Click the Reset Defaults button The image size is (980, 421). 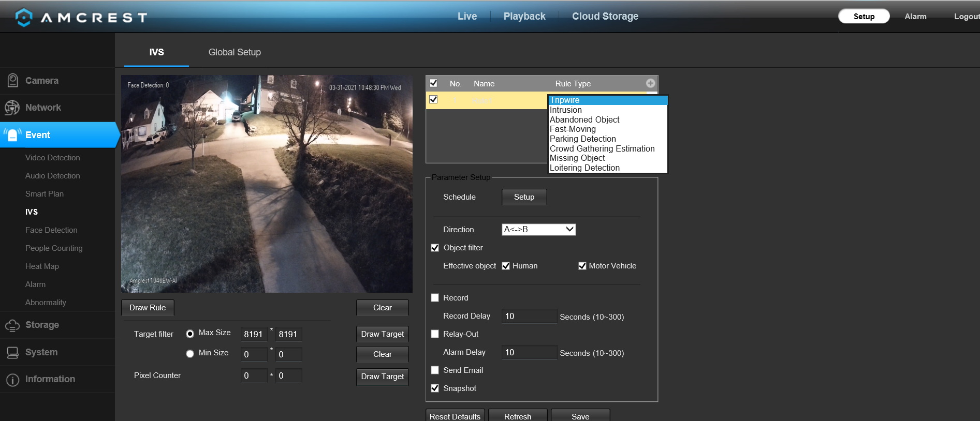coord(455,415)
